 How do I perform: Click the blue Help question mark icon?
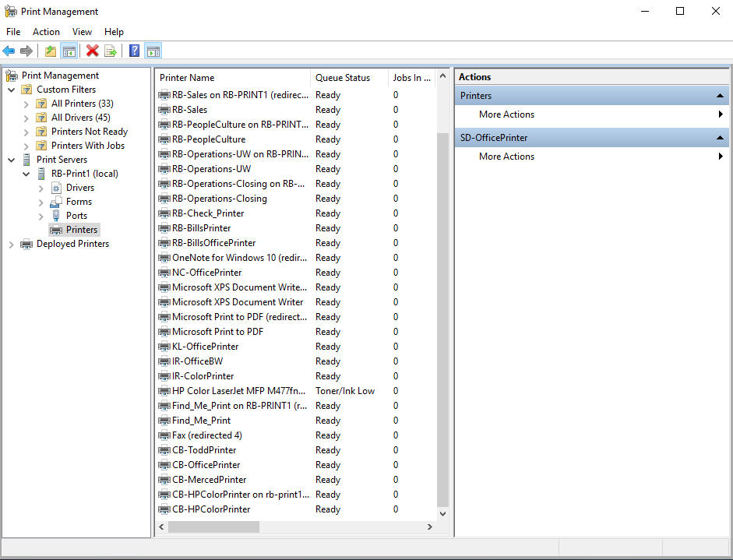(x=134, y=51)
